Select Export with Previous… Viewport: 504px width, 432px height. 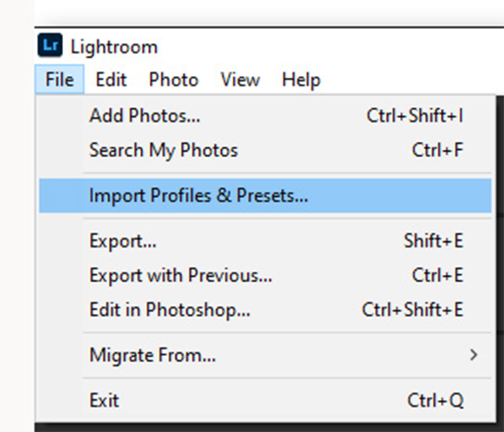tap(181, 275)
